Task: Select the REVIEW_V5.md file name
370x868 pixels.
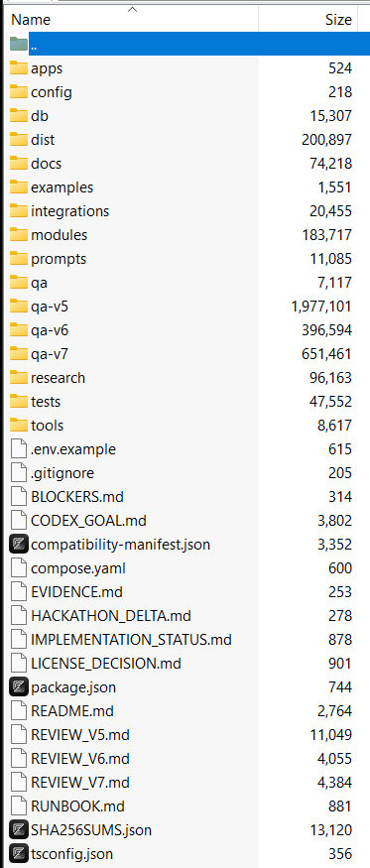Action: [80, 735]
